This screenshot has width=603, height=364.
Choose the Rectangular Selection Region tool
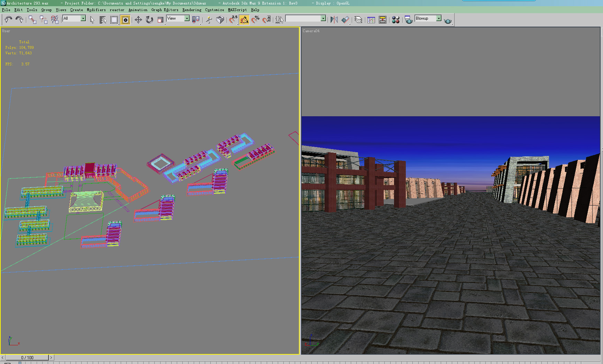(114, 20)
